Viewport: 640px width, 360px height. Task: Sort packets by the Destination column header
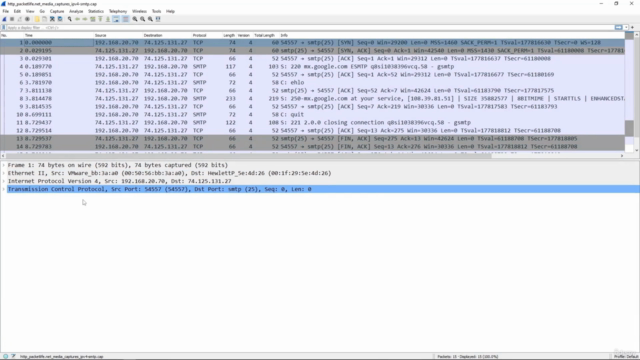[x=167, y=36]
